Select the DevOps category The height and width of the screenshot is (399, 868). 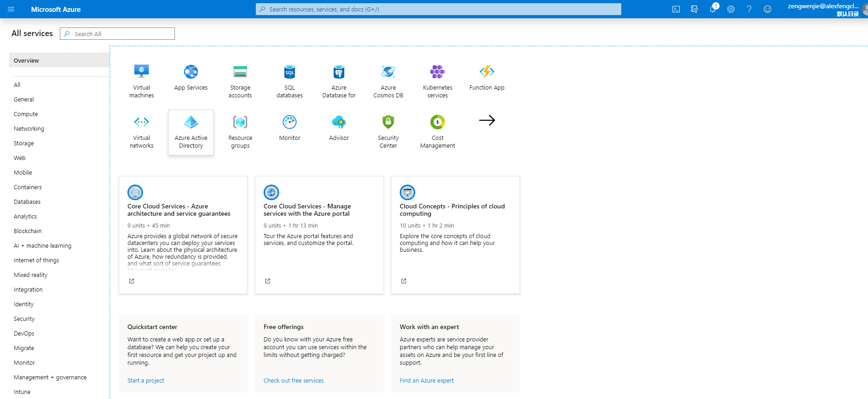(x=24, y=333)
